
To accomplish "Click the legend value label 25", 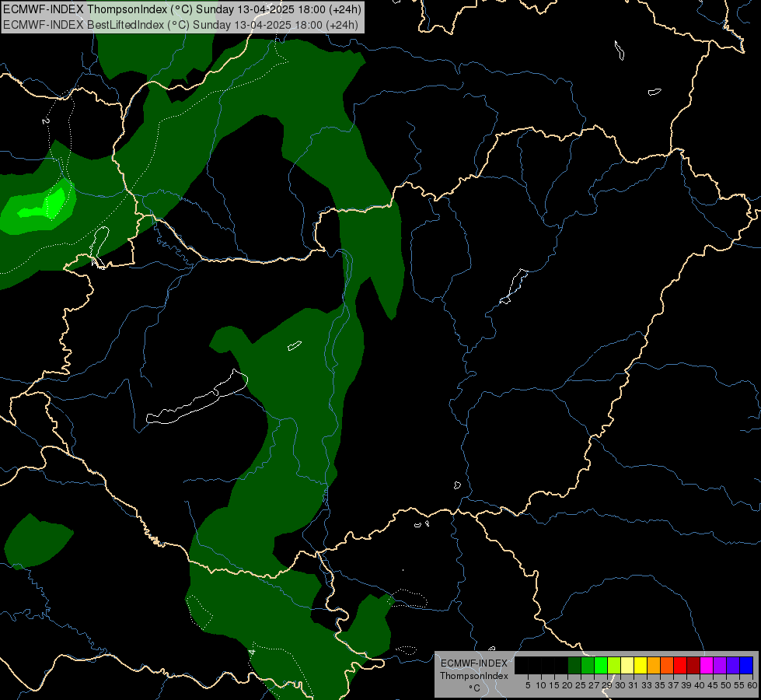I will click(x=581, y=685).
